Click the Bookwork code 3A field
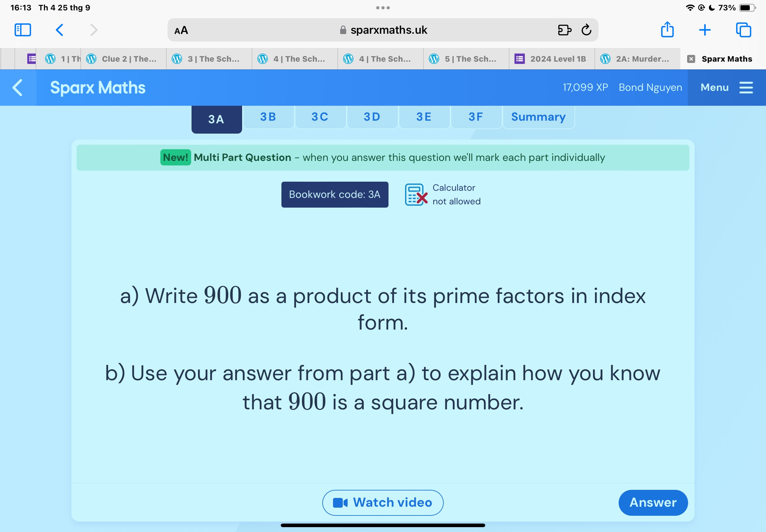766x532 pixels. [335, 194]
